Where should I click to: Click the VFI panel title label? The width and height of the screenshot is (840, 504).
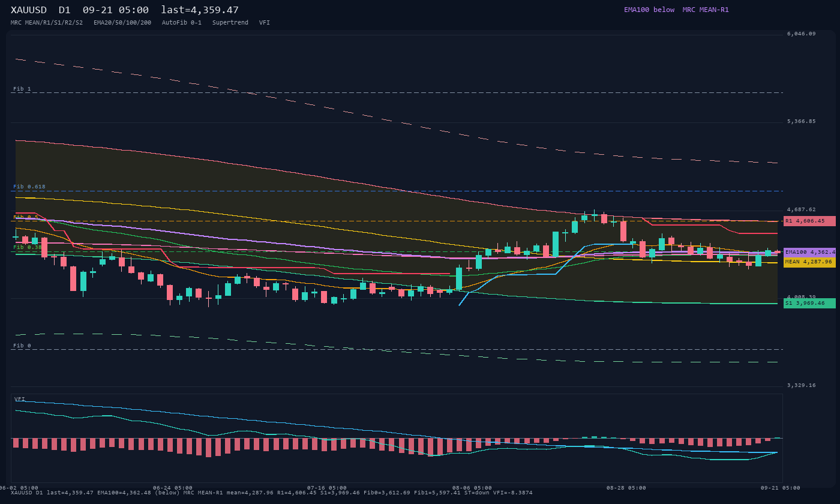pos(20,399)
